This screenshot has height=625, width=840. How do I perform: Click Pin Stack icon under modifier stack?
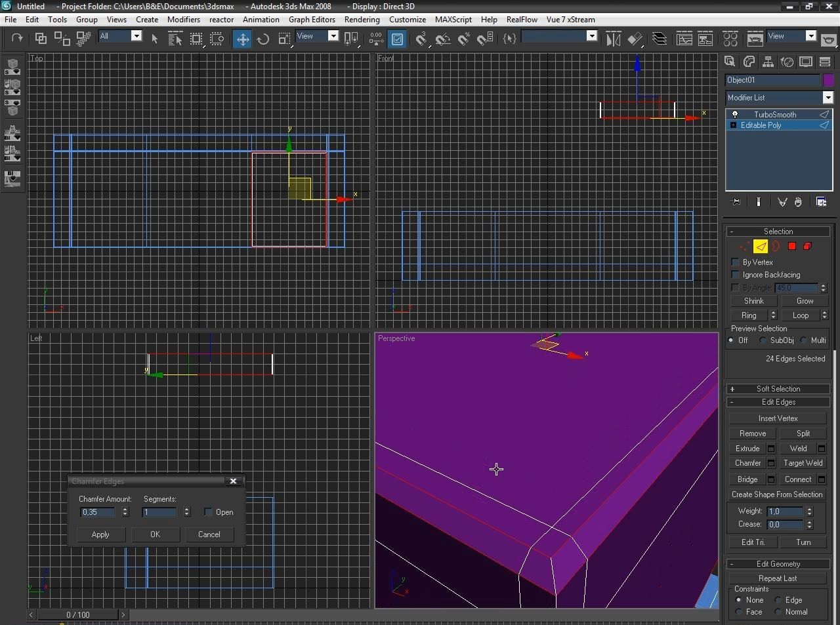tap(736, 202)
